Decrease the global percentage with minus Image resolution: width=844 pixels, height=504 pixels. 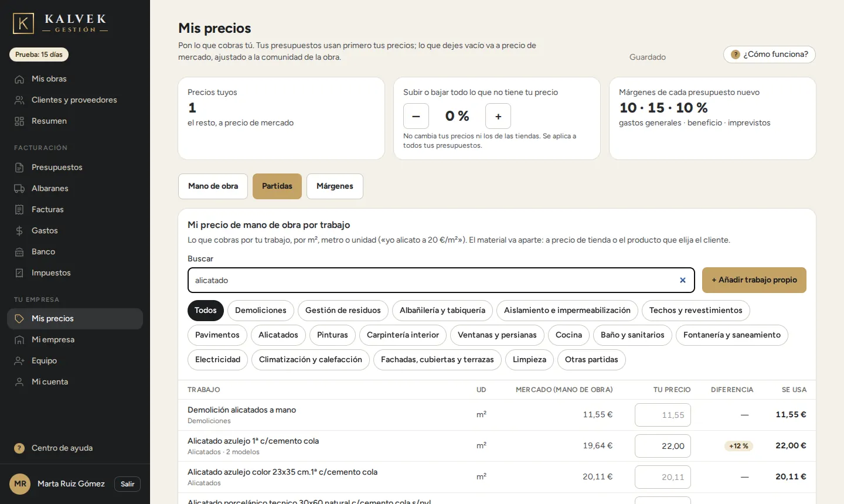tap(416, 116)
